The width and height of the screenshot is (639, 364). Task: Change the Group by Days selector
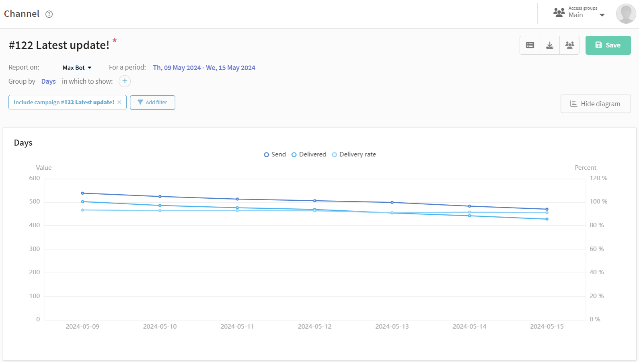[48, 81]
